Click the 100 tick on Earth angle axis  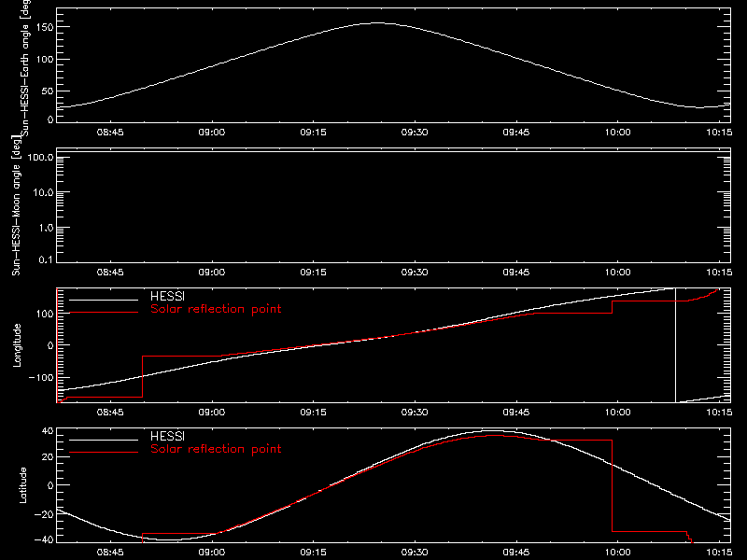(x=45, y=59)
